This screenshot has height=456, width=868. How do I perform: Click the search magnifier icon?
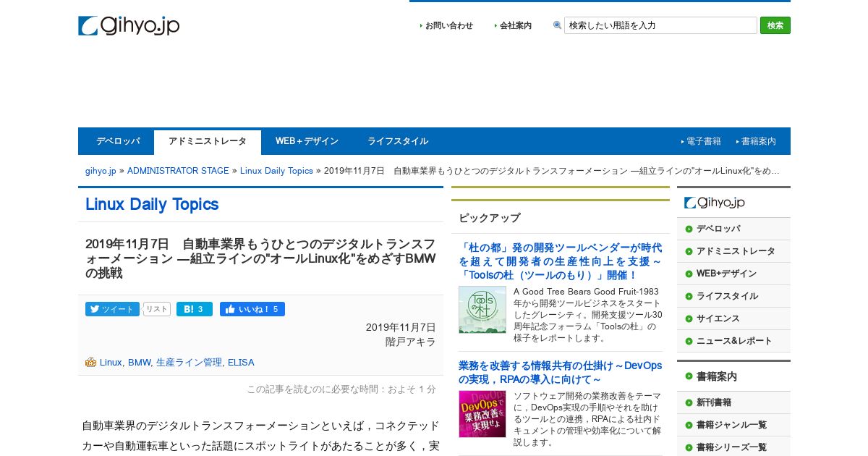557,25
